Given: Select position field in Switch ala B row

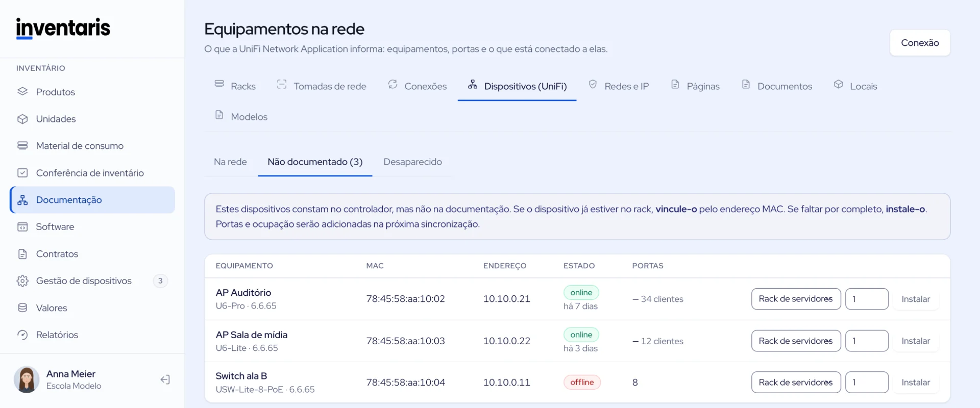Looking at the screenshot, I should [867, 382].
